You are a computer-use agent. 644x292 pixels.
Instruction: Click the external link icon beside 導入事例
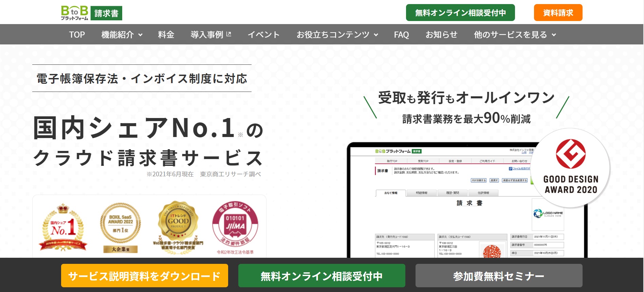coord(229,34)
